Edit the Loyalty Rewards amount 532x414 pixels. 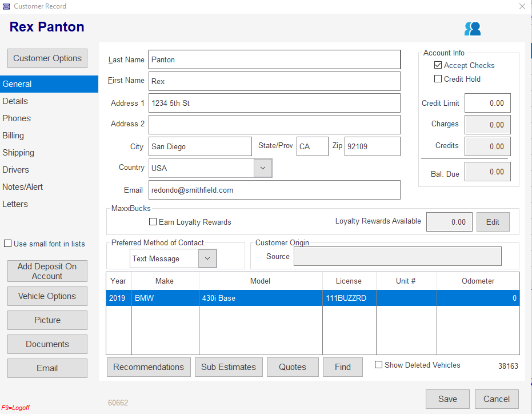(493, 222)
